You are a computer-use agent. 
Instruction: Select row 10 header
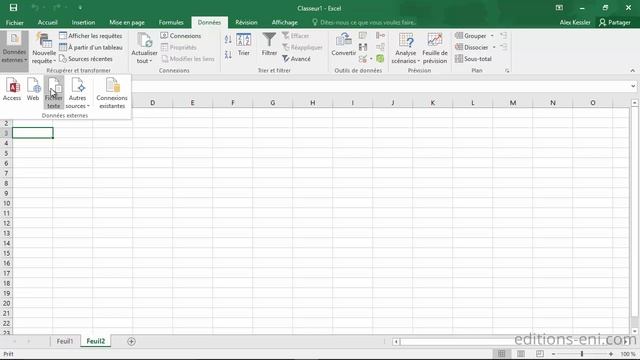pos(6,203)
